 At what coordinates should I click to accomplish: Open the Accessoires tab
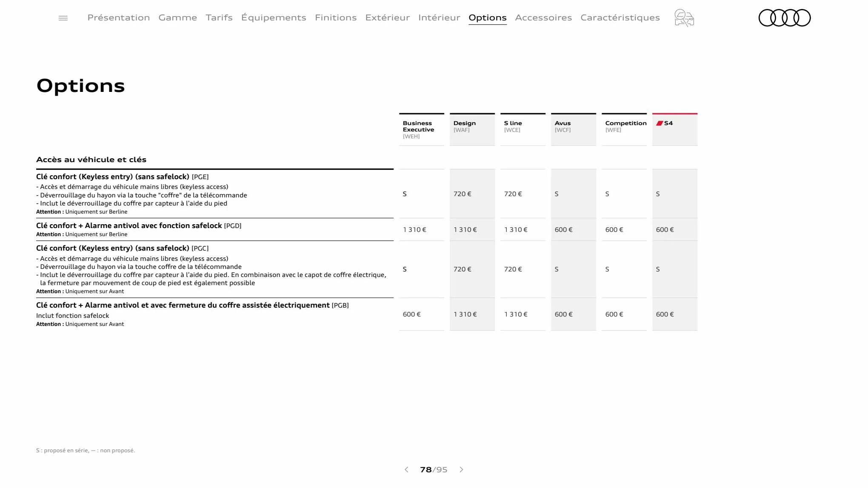pos(543,17)
